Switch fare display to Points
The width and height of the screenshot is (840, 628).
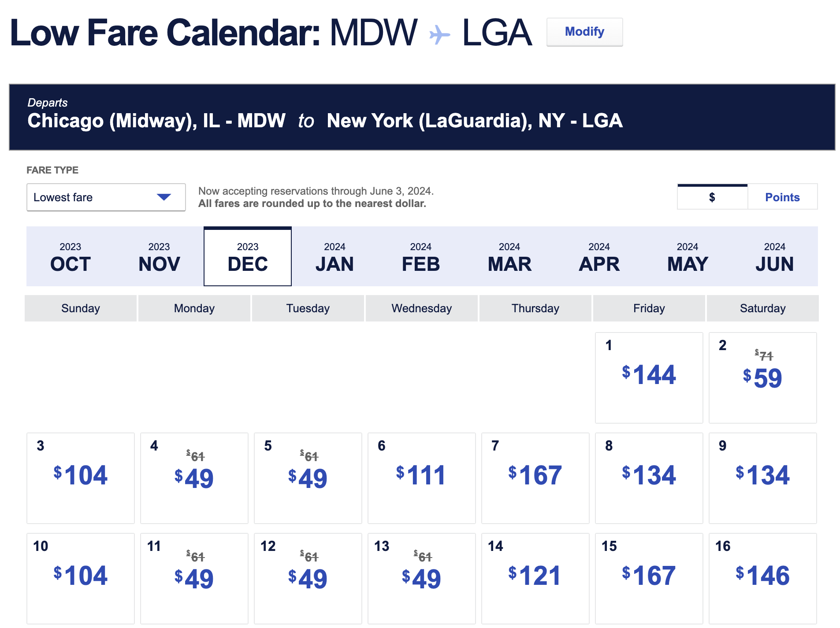tap(782, 197)
